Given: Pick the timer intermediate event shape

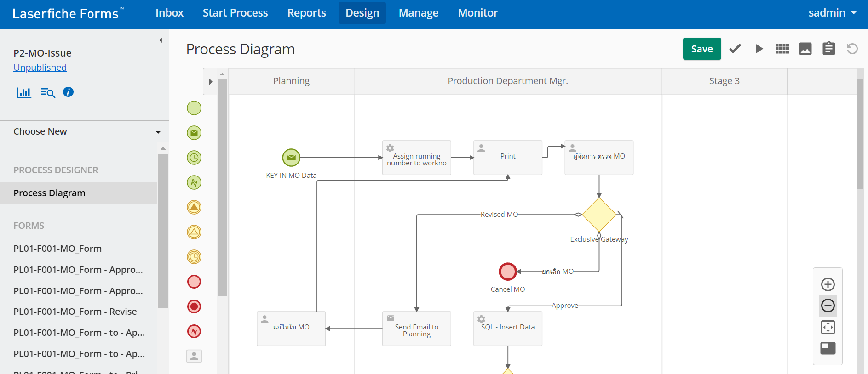Looking at the screenshot, I should [x=194, y=257].
